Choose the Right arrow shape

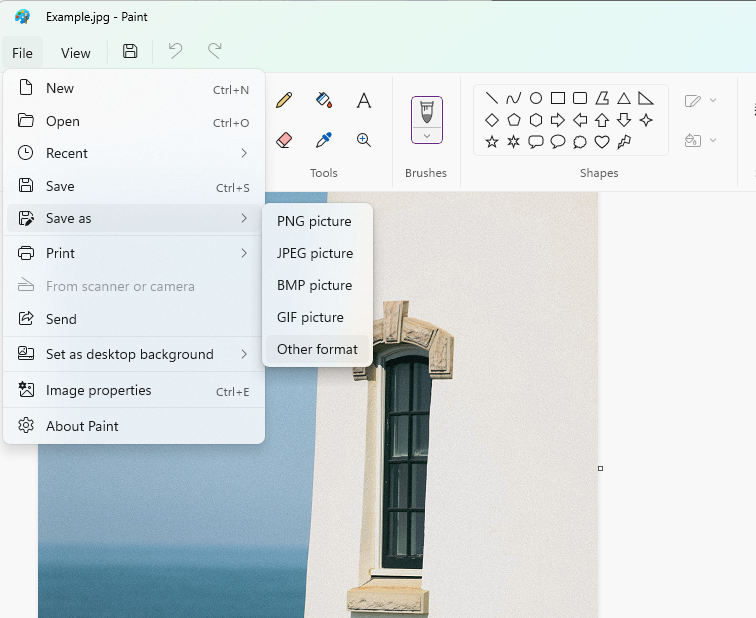558,120
